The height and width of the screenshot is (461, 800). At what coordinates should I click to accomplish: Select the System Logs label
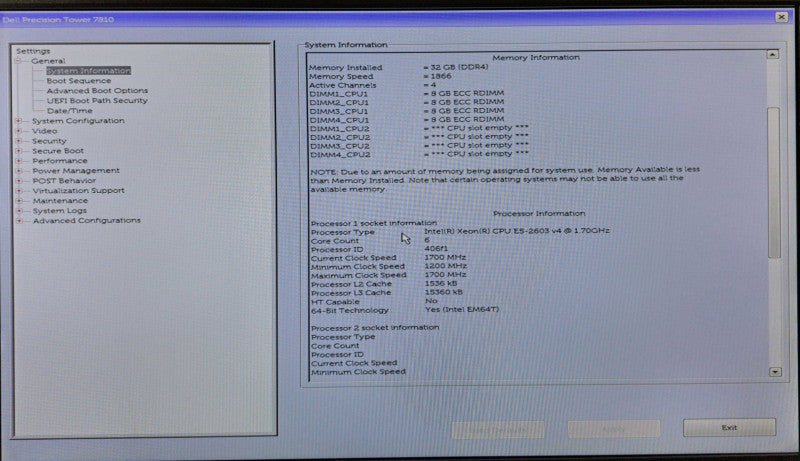(x=60, y=211)
